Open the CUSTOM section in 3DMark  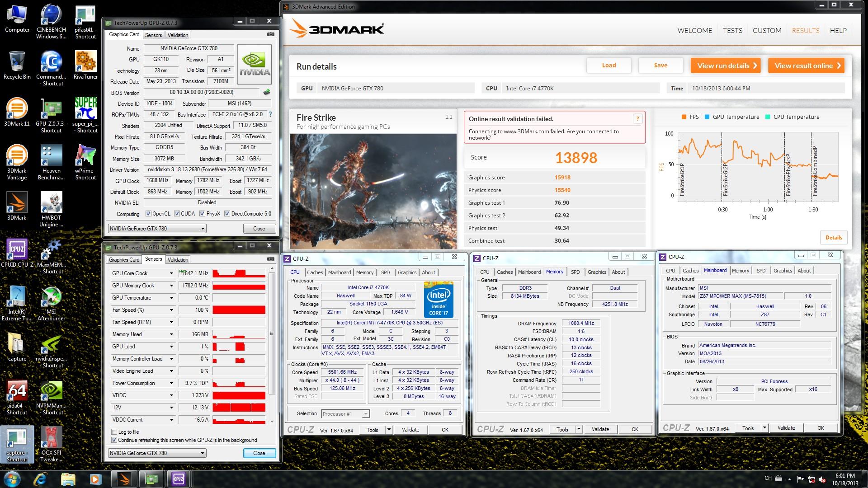click(x=767, y=30)
